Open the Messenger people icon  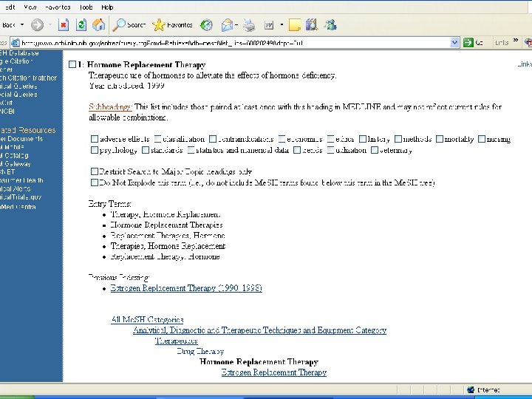[x=330, y=25]
